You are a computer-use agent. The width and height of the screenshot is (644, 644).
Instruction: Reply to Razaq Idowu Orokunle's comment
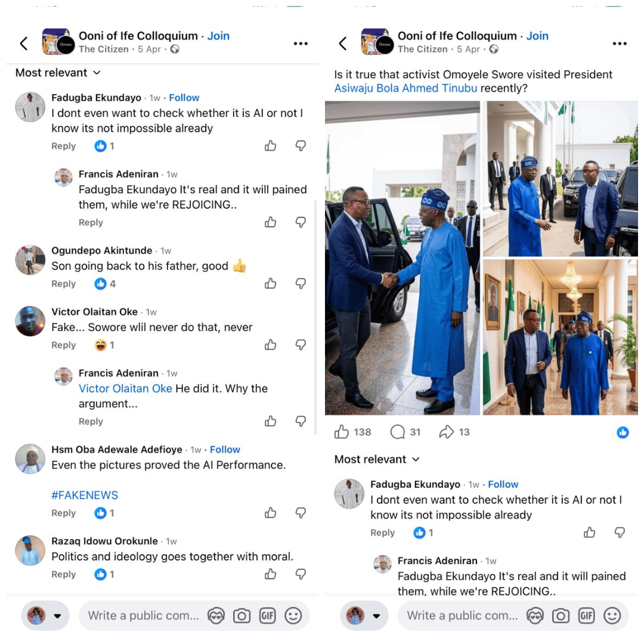coord(63,574)
